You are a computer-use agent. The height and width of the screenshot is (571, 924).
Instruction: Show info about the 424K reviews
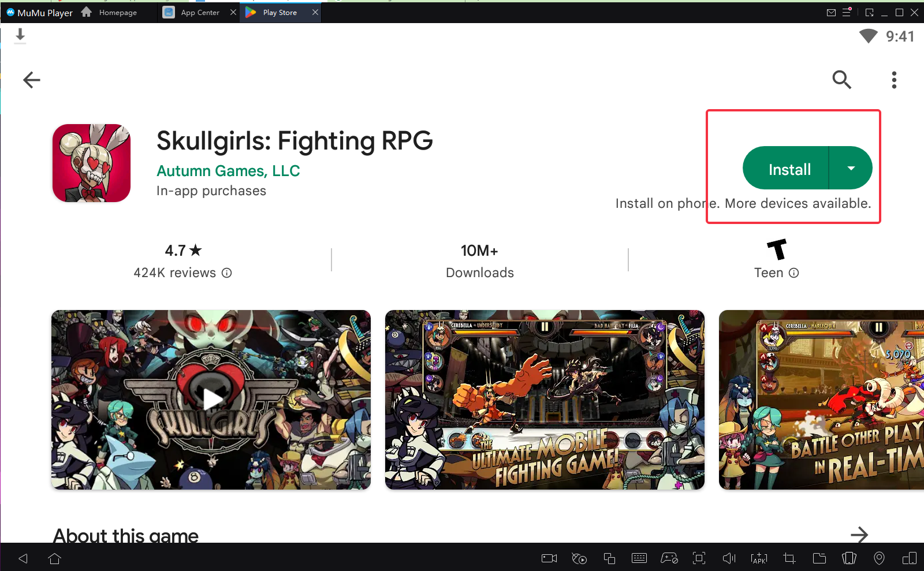227,273
